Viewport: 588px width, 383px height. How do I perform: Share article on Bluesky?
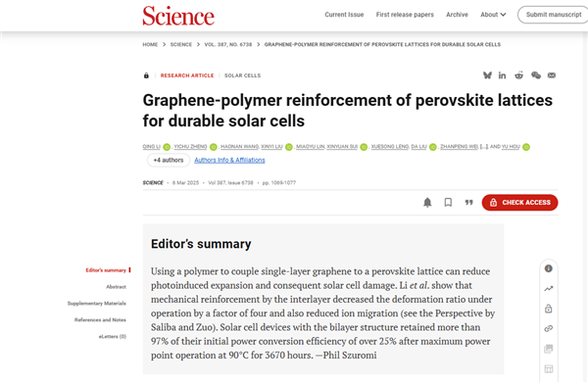487,75
